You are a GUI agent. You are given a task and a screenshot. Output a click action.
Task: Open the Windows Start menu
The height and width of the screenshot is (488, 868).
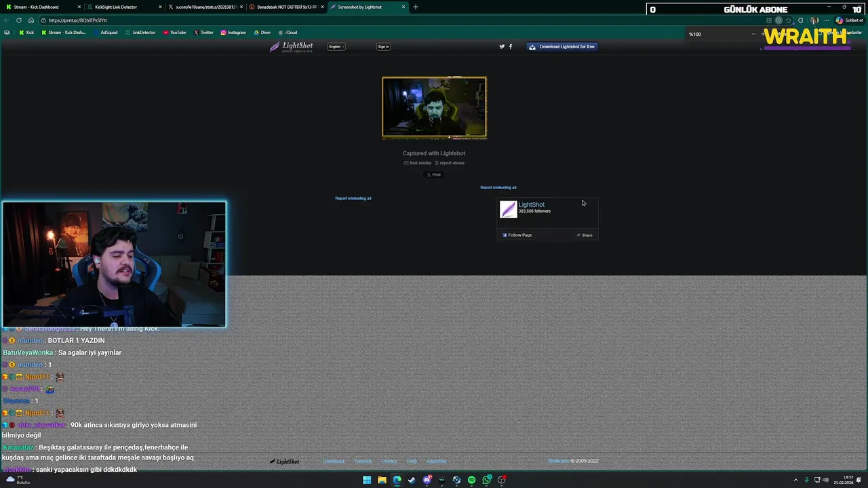pos(367,480)
